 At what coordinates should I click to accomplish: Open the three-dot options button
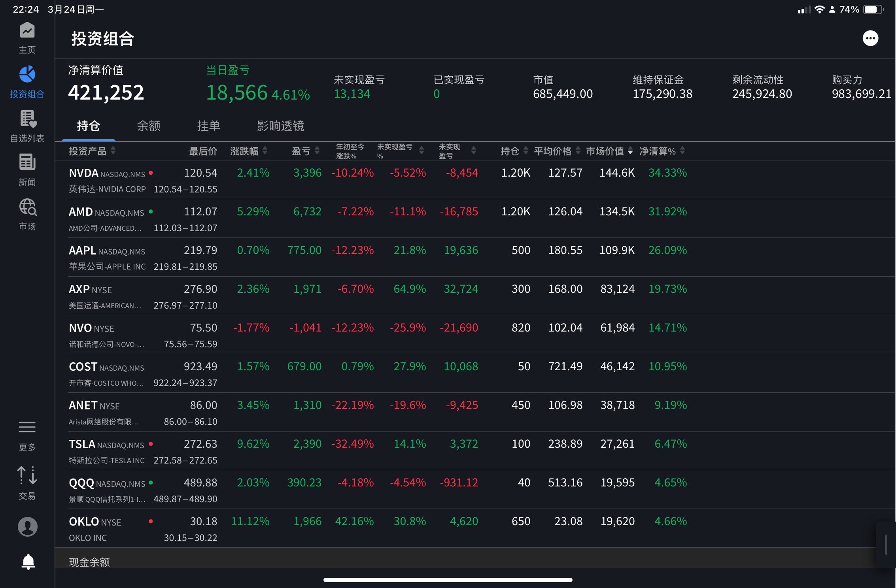tap(870, 38)
